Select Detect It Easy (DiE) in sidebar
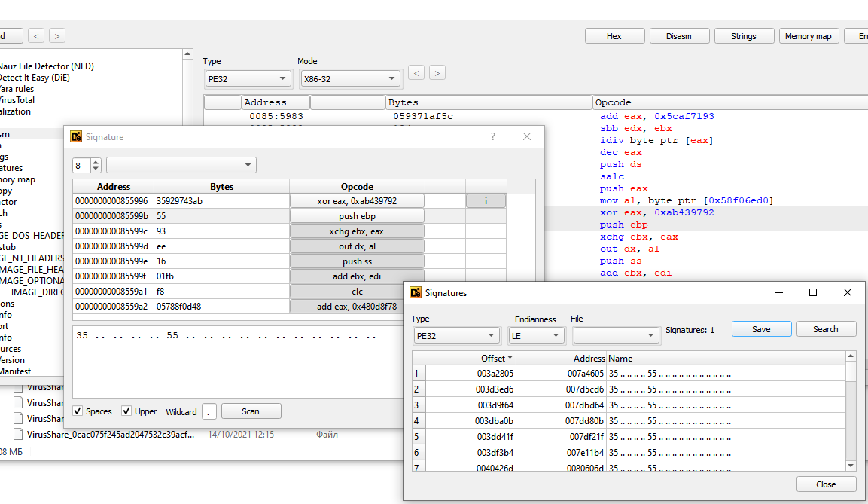 (x=35, y=78)
